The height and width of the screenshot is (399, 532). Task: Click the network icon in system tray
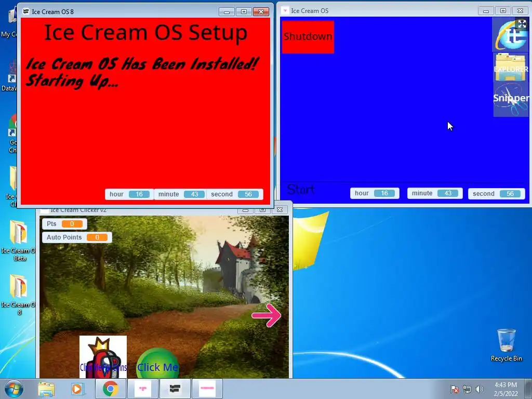[x=467, y=389]
